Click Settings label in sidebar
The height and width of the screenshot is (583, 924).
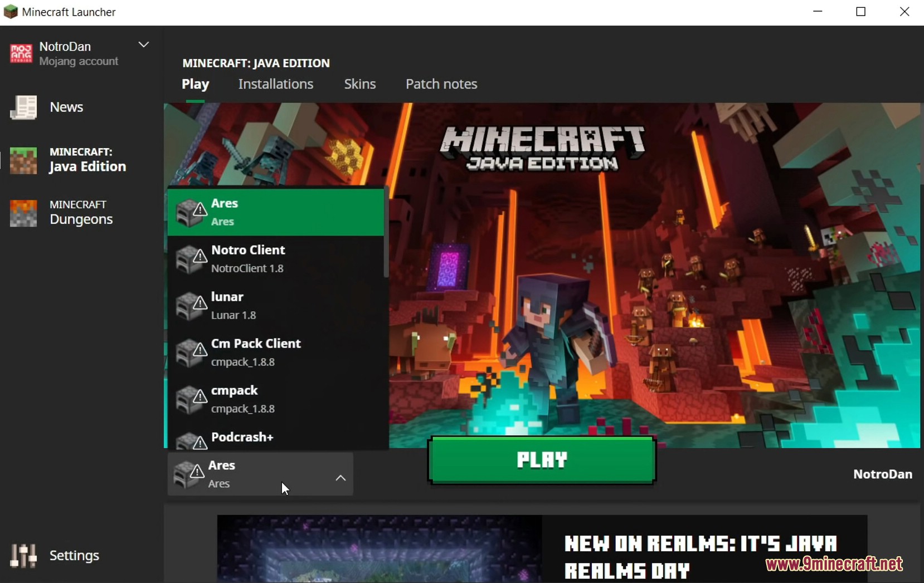pos(74,555)
